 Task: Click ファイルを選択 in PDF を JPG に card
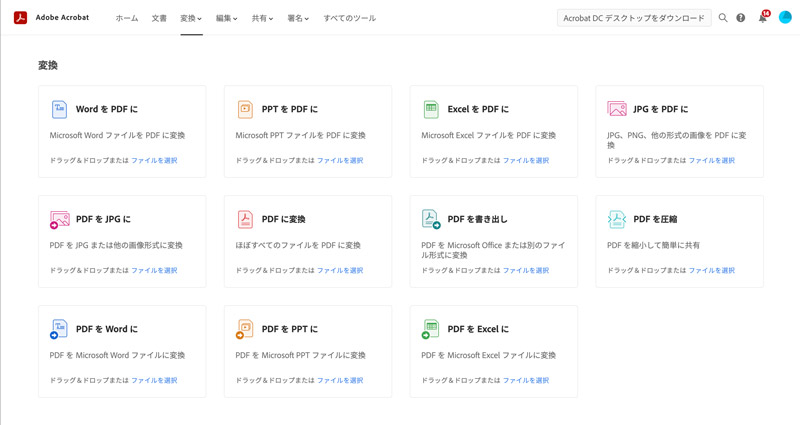tap(154, 270)
